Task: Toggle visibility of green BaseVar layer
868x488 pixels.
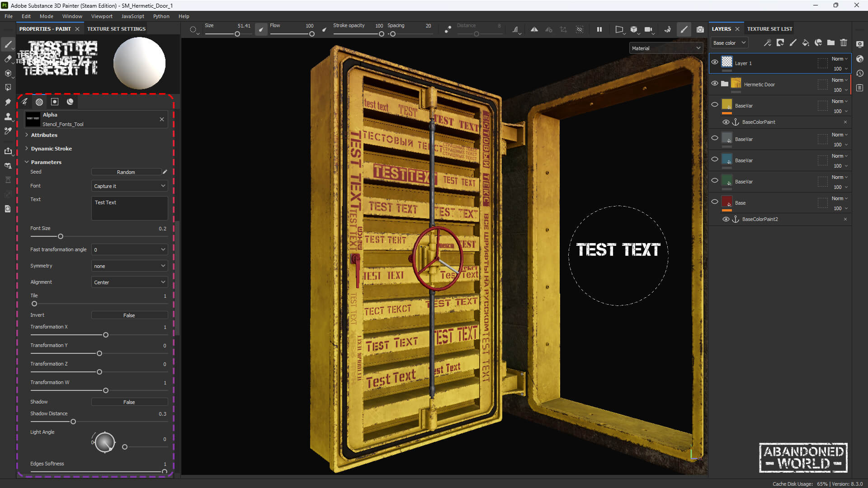Action: (x=715, y=181)
